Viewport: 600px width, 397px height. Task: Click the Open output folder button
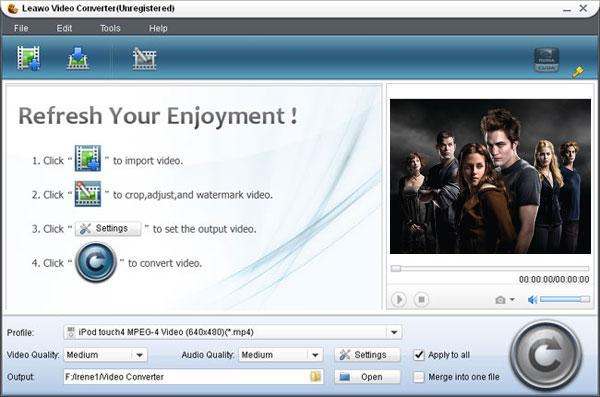point(367,377)
